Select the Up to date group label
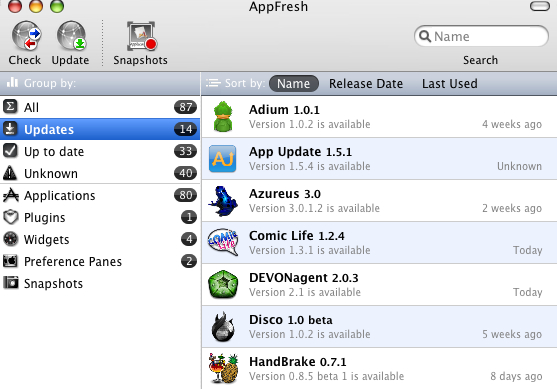This screenshot has width=557, height=389. (x=54, y=152)
